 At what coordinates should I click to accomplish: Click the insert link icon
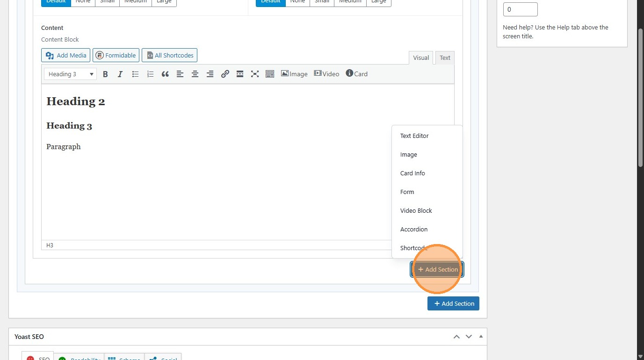click(225, 74)
